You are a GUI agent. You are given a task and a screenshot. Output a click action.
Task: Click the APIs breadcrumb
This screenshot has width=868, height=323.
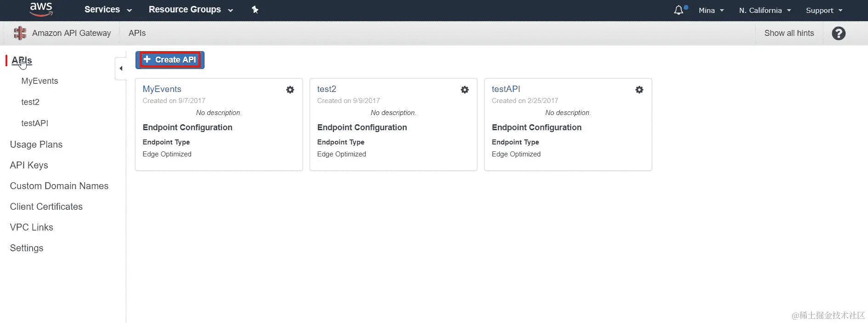(137, 33)
